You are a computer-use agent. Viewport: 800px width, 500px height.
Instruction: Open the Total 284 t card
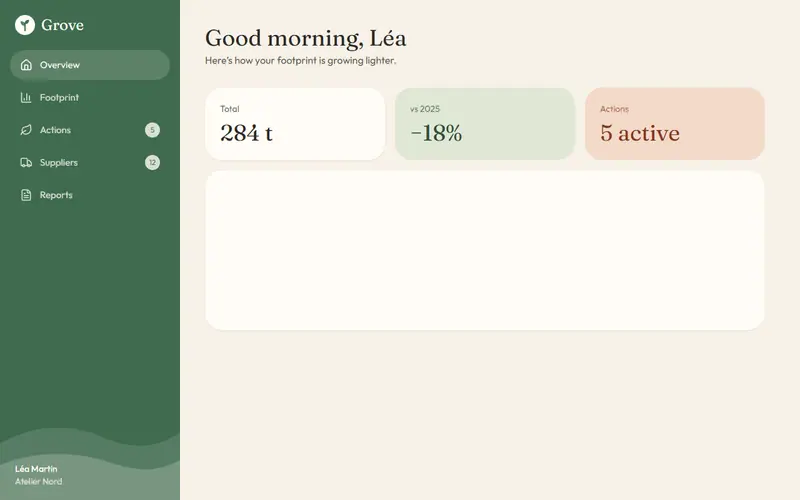point(295,124)
